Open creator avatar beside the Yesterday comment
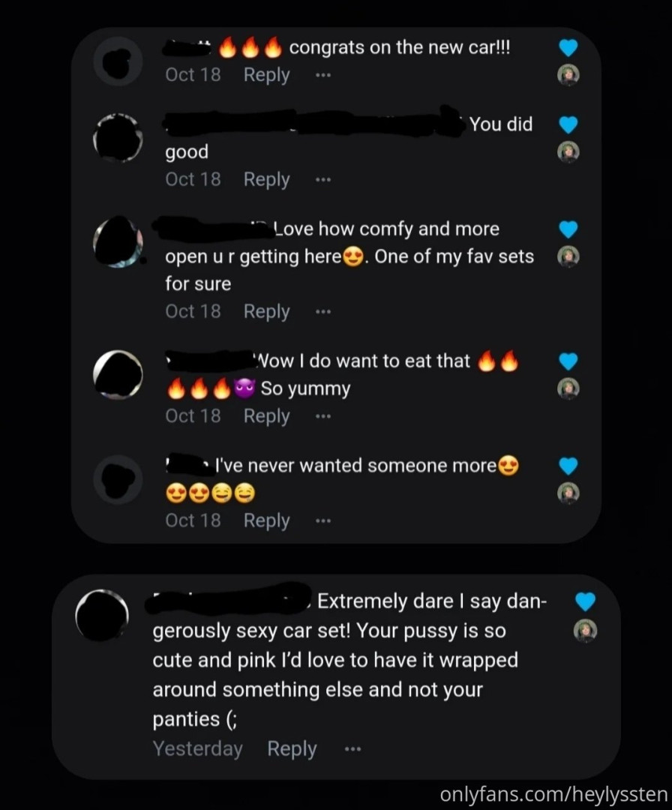 tap(585, 631)
